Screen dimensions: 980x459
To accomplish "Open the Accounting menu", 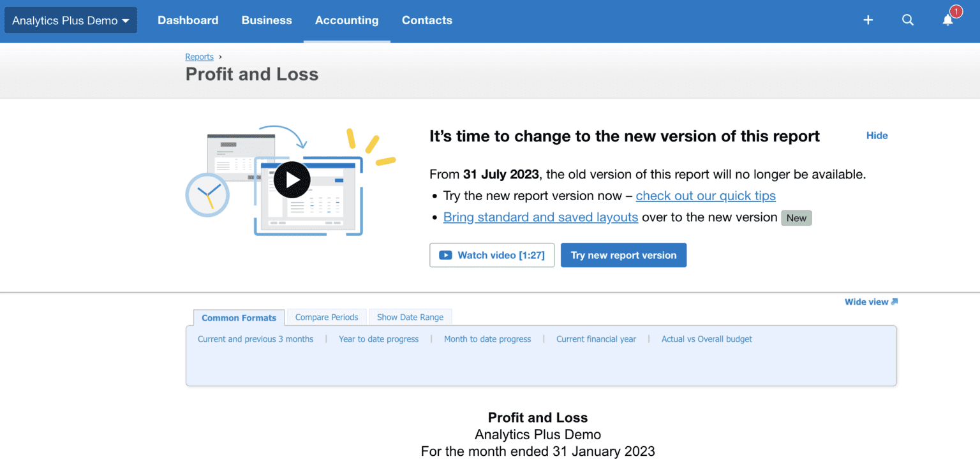I will 346,20.
